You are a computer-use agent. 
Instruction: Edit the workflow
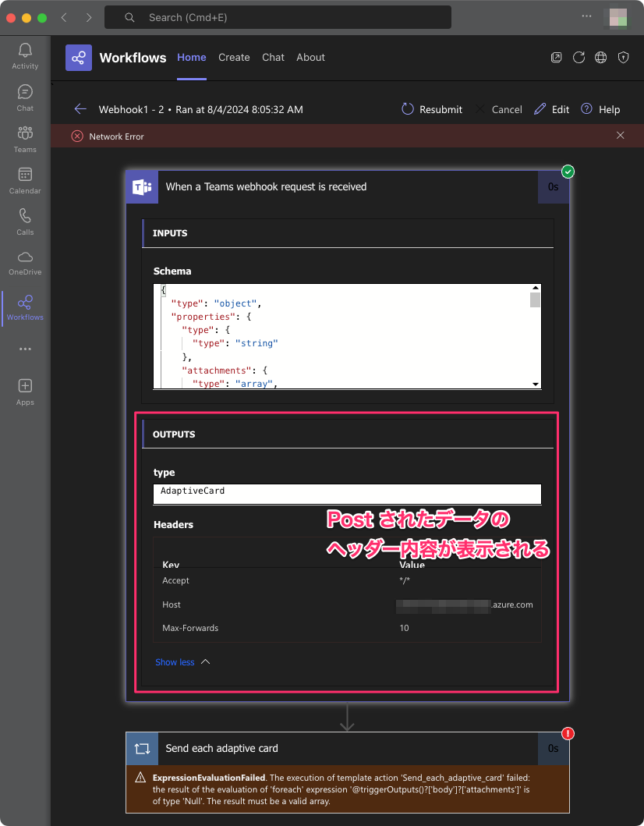click(x=551, y=109)
